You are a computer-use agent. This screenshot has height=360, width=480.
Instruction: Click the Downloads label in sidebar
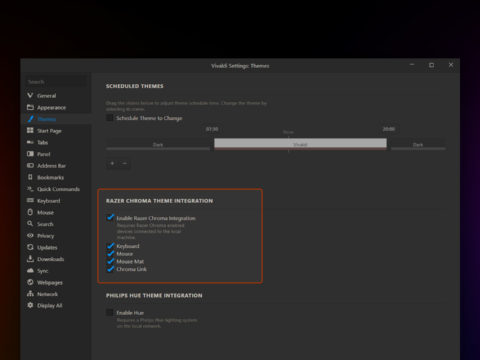(x=51, y=259)
